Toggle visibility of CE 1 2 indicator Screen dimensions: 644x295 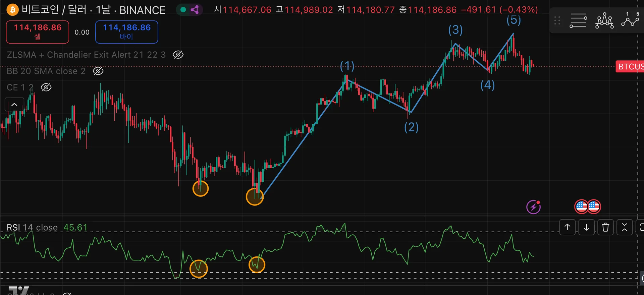click(46, 87)
